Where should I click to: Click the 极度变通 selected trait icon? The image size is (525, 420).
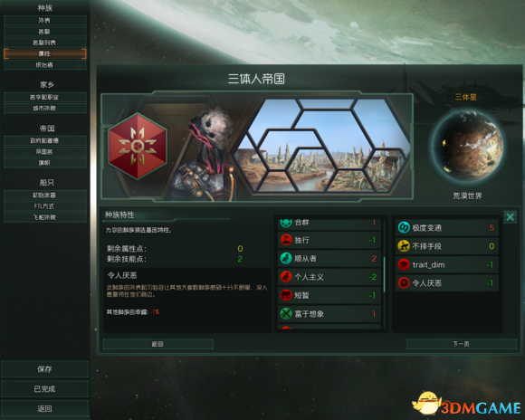[404, 228]
